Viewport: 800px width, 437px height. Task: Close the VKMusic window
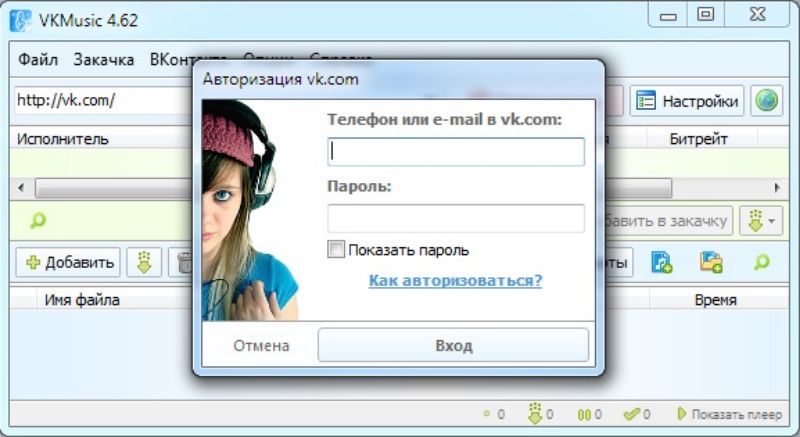(x=758, y=14)
